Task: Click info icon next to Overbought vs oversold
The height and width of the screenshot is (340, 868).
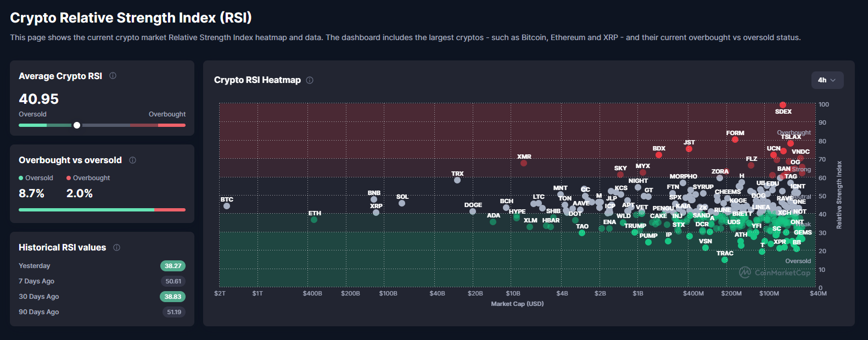Action: pos(132,160)
